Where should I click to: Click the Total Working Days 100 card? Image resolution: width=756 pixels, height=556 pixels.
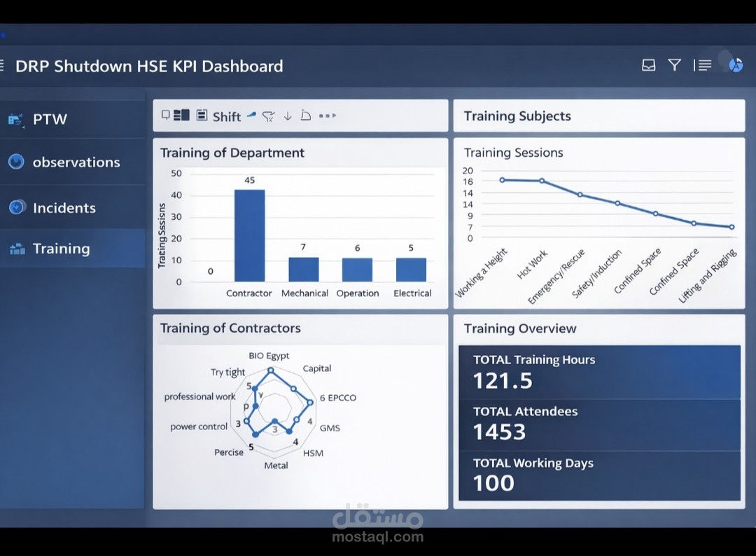[599, 476]
